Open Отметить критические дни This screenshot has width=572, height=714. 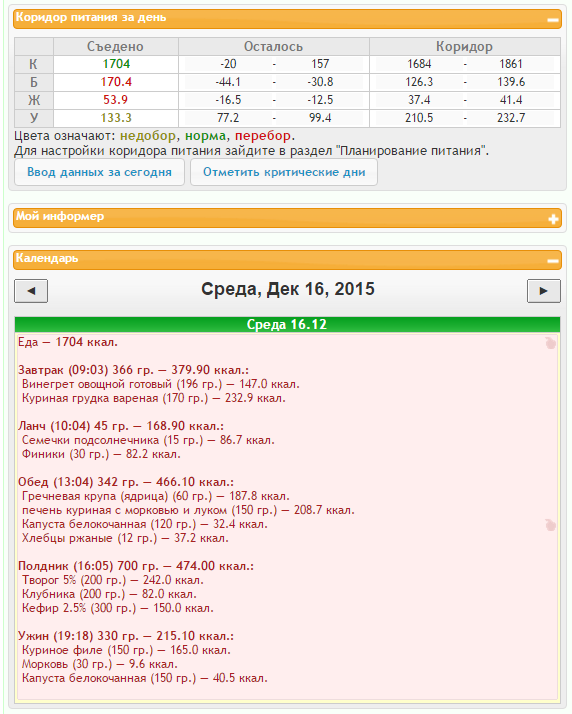[284, 172]
